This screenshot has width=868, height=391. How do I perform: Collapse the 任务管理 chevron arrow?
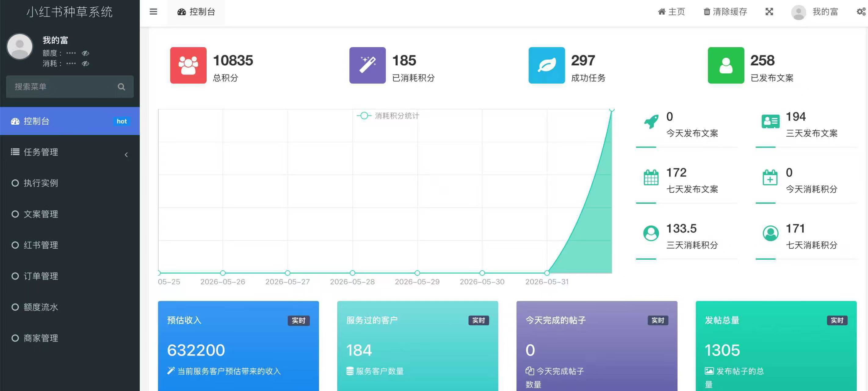pos(126,155)
